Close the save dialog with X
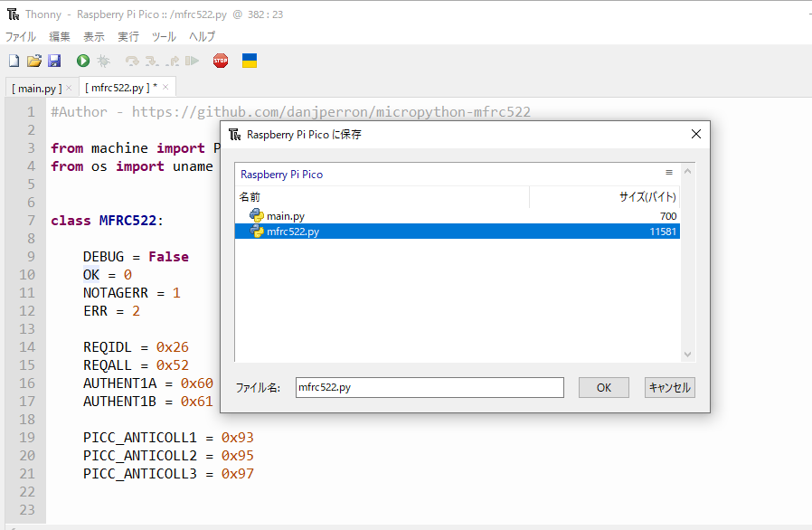The height and width of the screenshot is (530, 812). click(696, 134)
